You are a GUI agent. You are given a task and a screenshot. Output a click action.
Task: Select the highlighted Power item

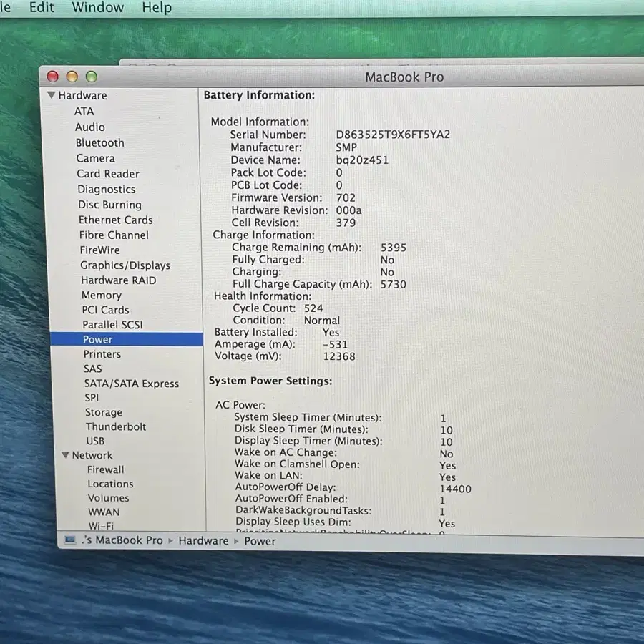[127, 339]
